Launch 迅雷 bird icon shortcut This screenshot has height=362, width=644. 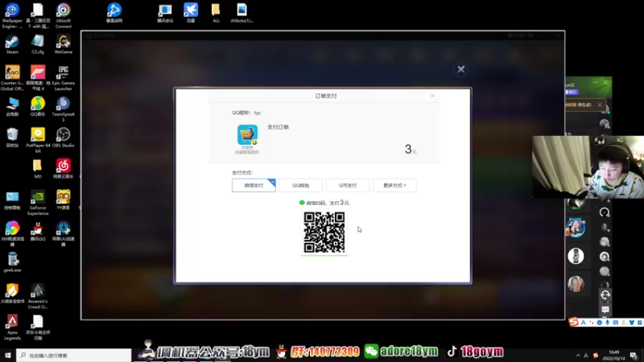point(191,12)
